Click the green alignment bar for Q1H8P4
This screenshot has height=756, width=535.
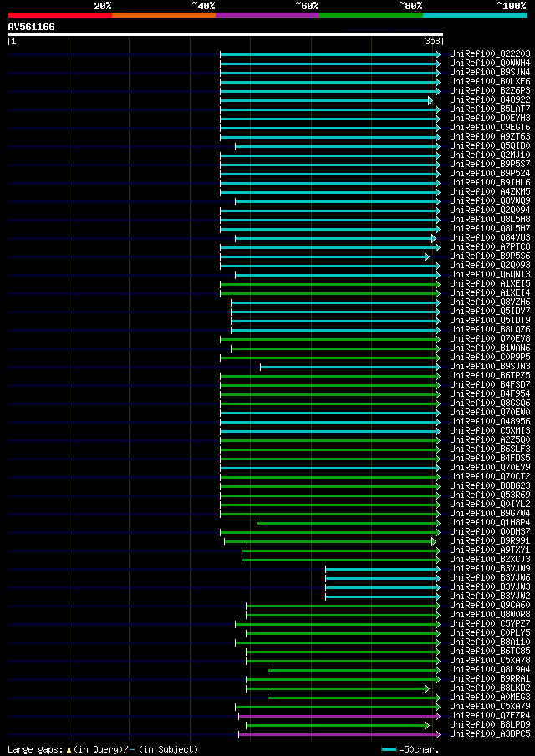pos(347,523)
